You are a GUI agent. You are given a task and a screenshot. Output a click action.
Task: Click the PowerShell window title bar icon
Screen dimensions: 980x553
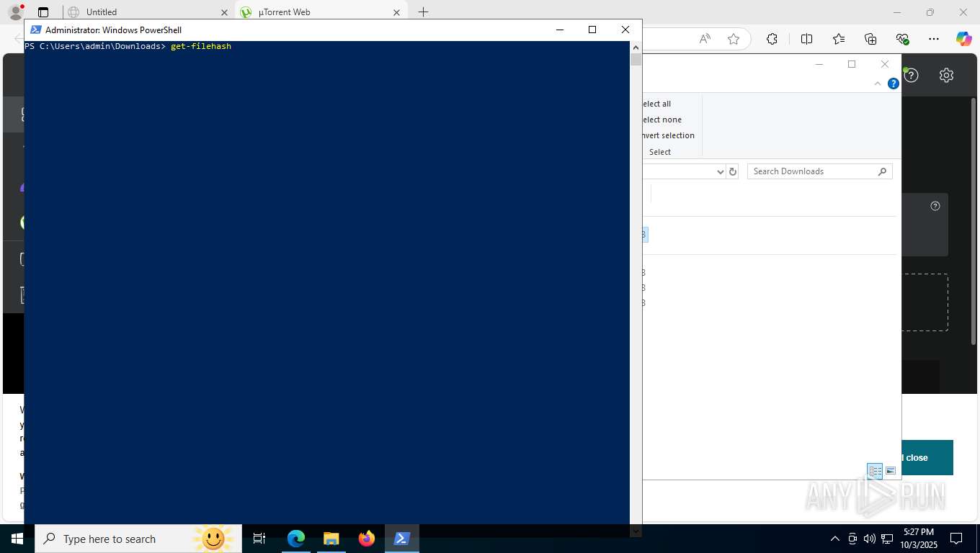(35, 30)
